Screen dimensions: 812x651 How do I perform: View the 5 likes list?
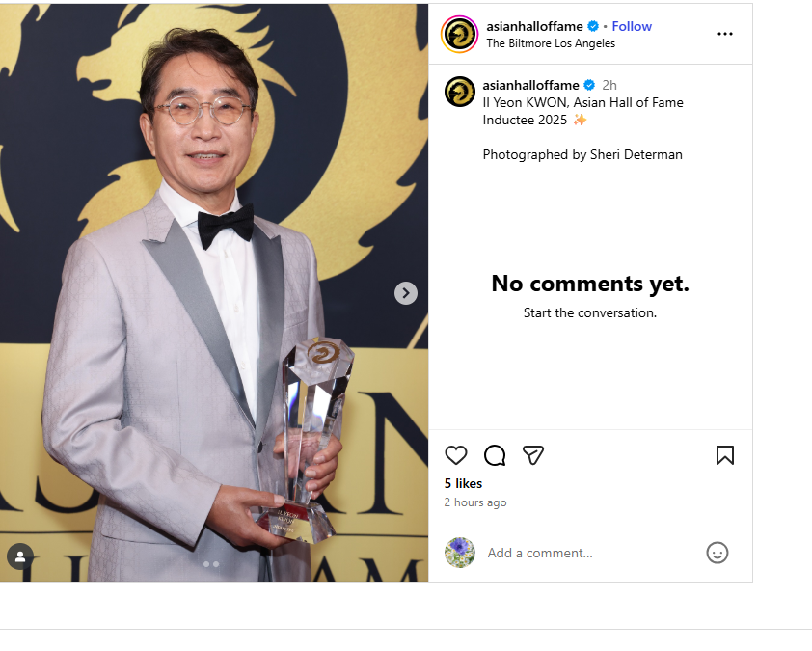(x=463, y=483)
